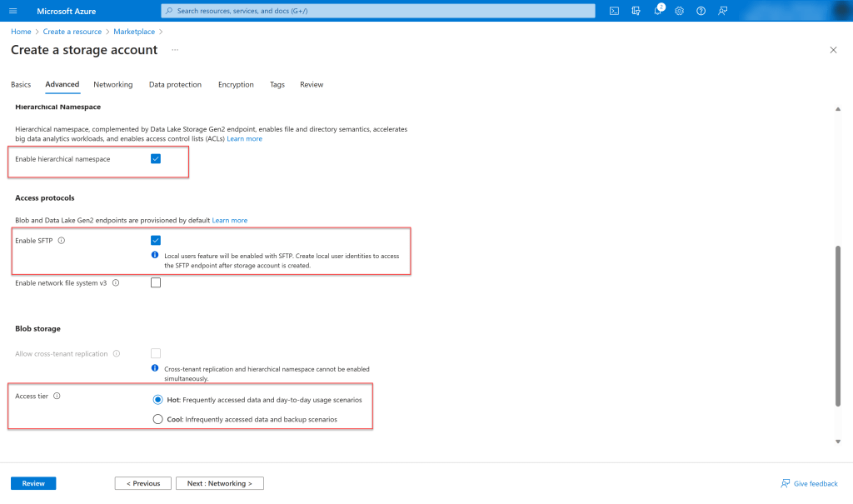Screen dimensions: 853x504
Task: Switch to the Data protection tab
Action: click(175, 85)
